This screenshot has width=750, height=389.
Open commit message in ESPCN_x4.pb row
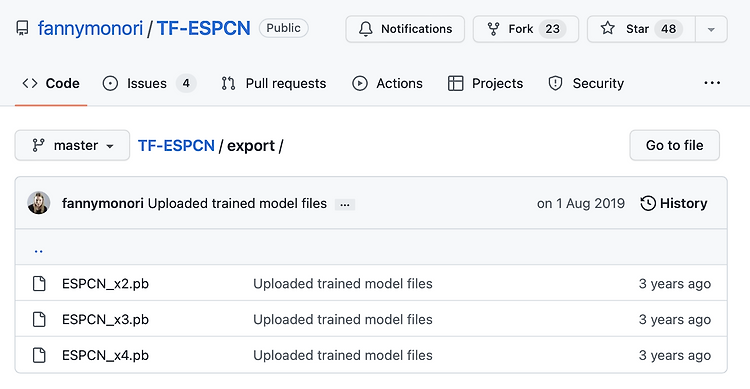(x=342, y=356)
